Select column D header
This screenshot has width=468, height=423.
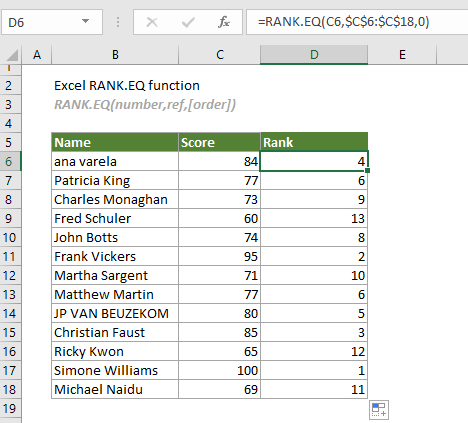click(x=314, y=55)
